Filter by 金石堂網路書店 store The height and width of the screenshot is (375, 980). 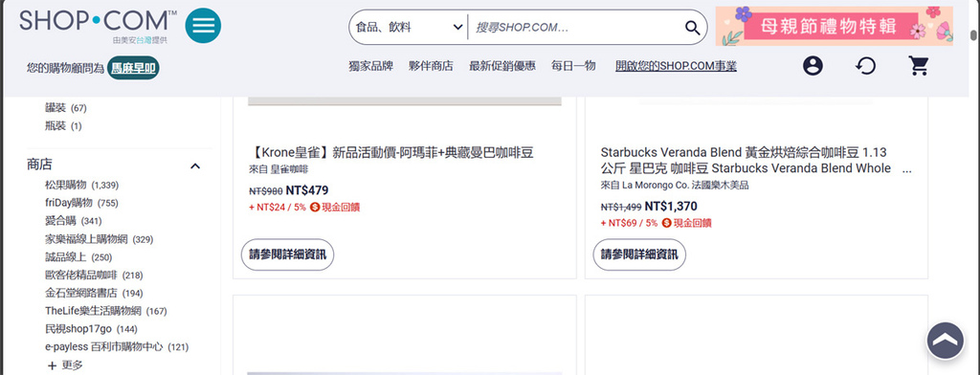pos(94,293)
